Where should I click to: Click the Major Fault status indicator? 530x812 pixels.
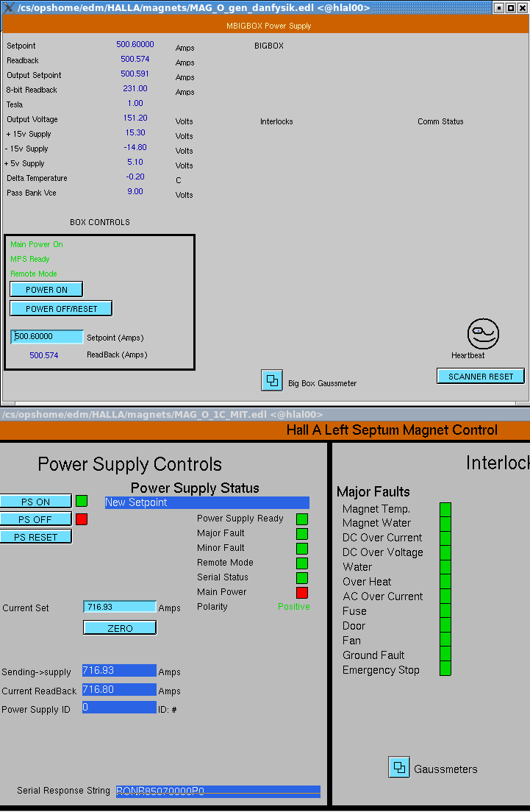click(302, 533)
